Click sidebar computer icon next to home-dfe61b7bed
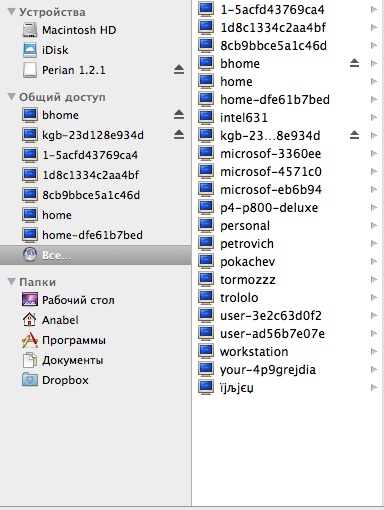 pyautogui.click(x=30, y=235)
